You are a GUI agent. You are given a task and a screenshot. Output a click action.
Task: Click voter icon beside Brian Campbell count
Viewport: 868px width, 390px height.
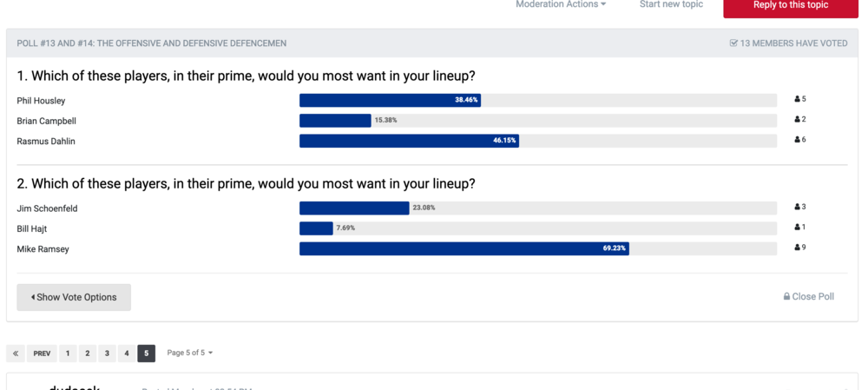click(797, 119)
